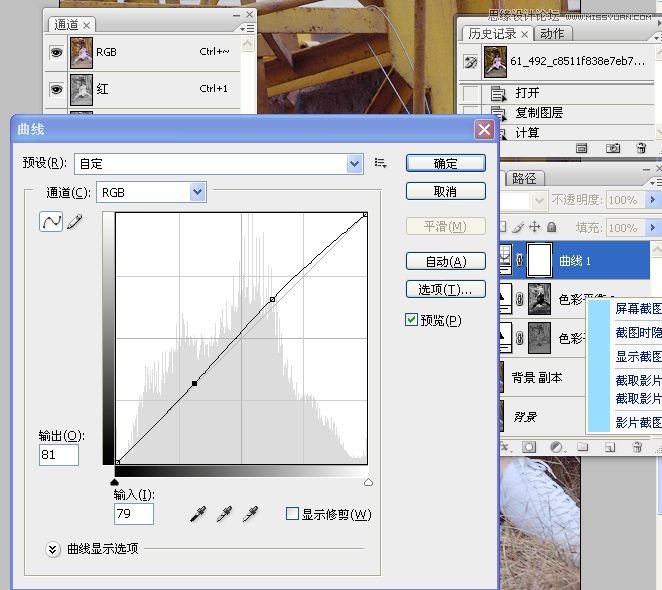662x590 pixels.
Task: Select the 红 channel row
Action: [x=144, y=89]
